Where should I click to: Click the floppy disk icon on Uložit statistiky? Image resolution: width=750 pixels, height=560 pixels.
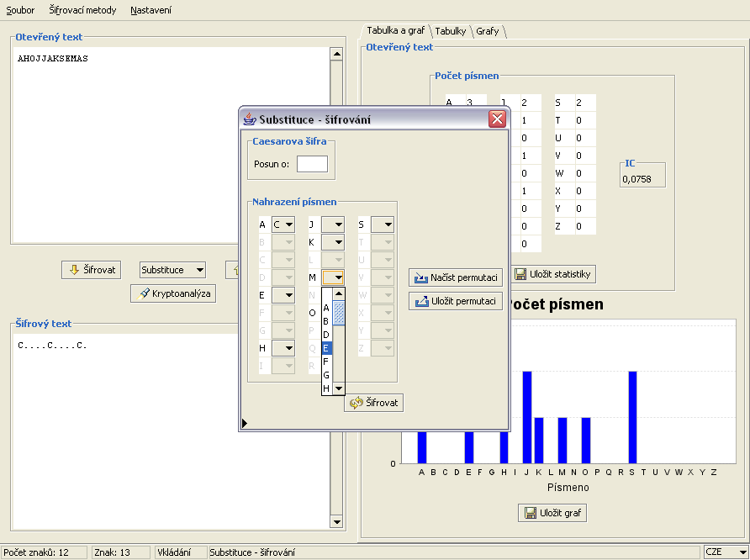tap(520, 274)
